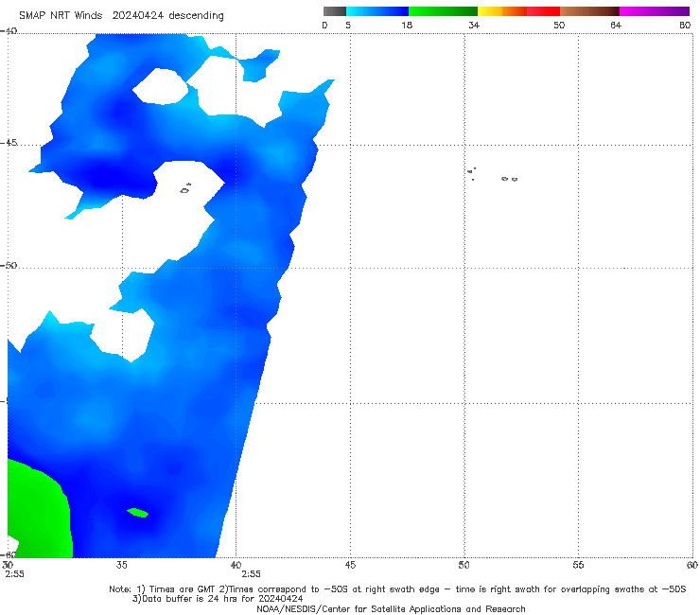Click the island outlines between longitudes 50 and 55
The height and width of the screenshot is (615, 700).
[x=493, y=175]
